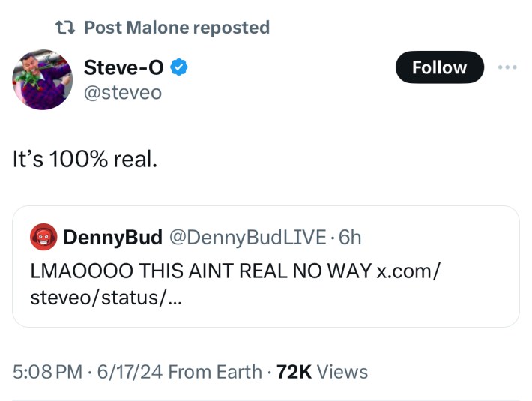Open the quoted "LMAOOOO THIS AINT REAL" text

199,271
